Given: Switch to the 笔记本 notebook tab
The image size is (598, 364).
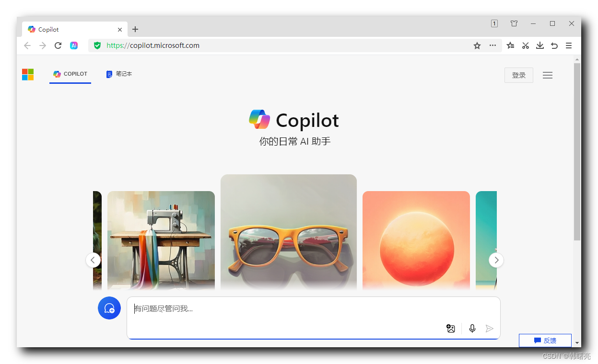Looking at the screenshot, I should [119, 74].
